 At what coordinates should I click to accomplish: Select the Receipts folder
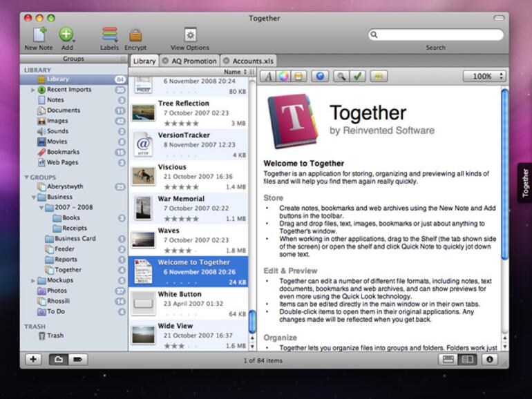pyautogui.click(x=74, y=228)
